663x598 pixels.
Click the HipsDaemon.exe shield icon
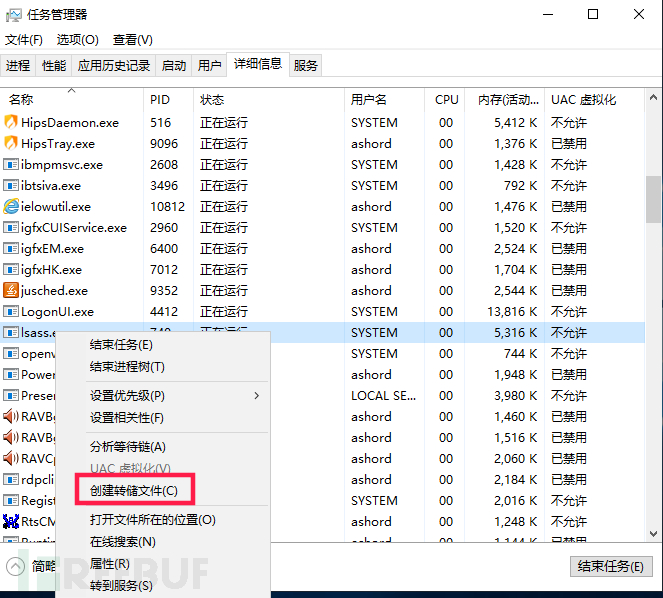11,122
